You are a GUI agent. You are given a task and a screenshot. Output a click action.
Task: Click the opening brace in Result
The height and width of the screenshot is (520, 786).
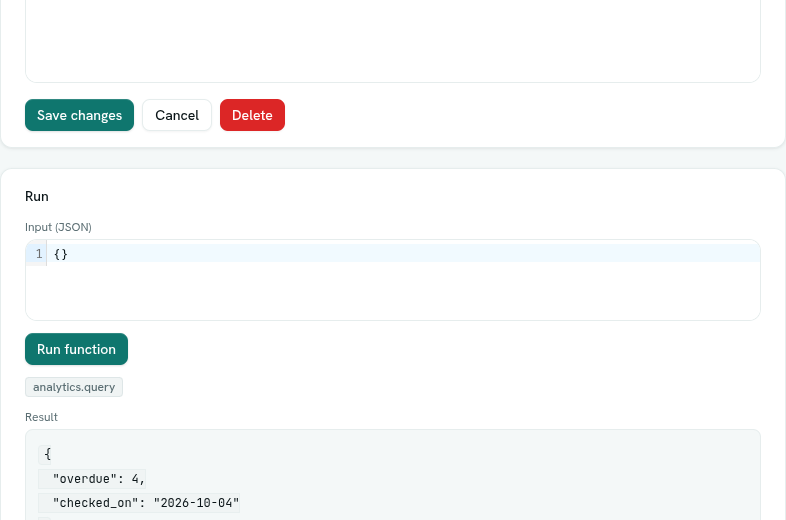click(x=47, y=454)
